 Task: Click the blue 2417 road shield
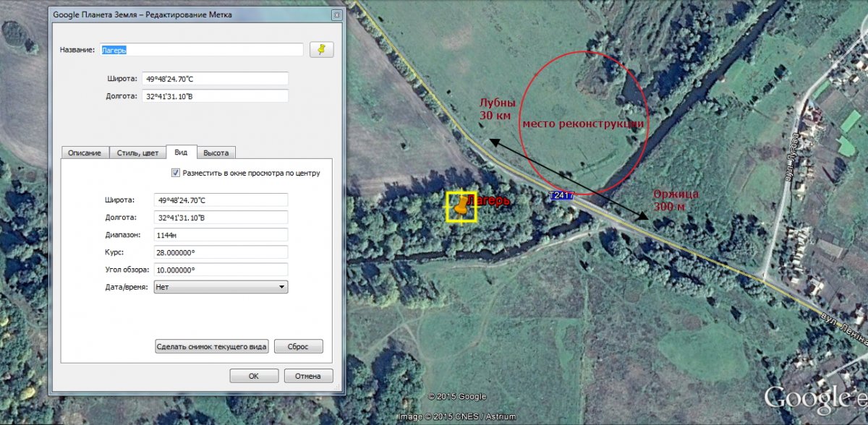point(562,195)
